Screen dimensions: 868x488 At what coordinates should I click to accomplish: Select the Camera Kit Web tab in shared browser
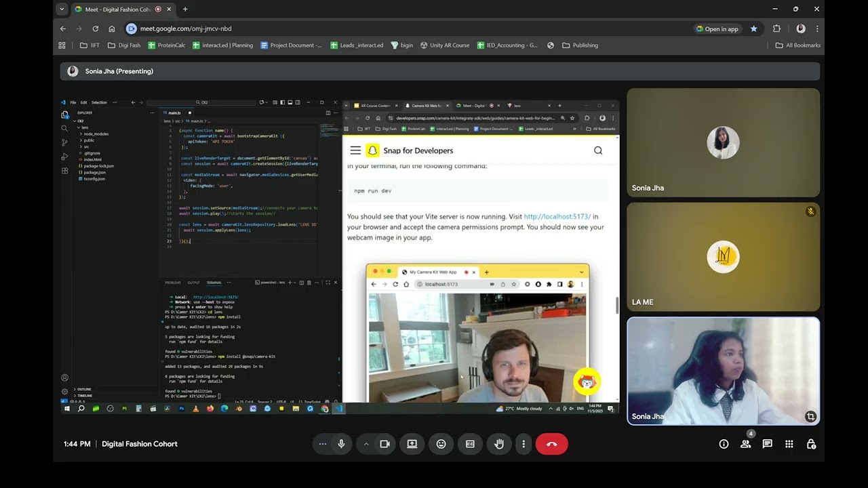coord(426,106)
